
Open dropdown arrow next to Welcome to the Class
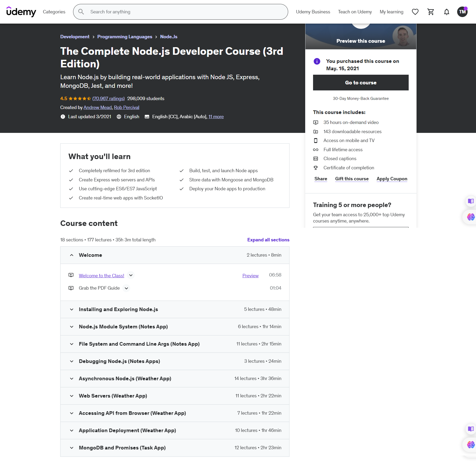(x=130, y=275)
